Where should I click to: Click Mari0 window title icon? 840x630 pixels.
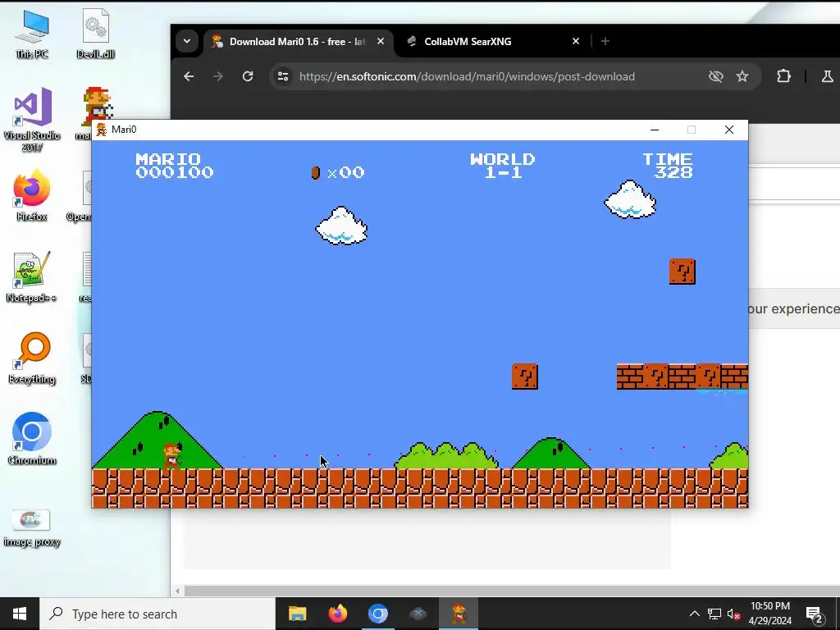click(101, 130)
